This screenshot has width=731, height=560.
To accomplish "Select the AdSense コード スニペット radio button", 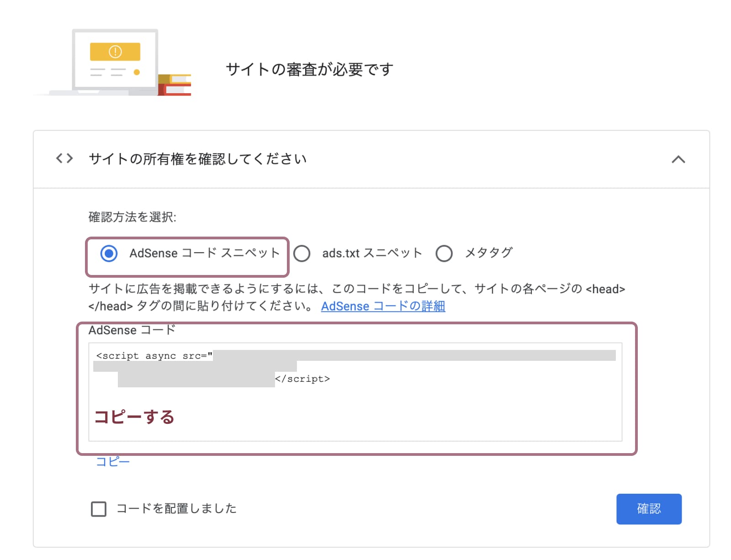I will (109, 253).
